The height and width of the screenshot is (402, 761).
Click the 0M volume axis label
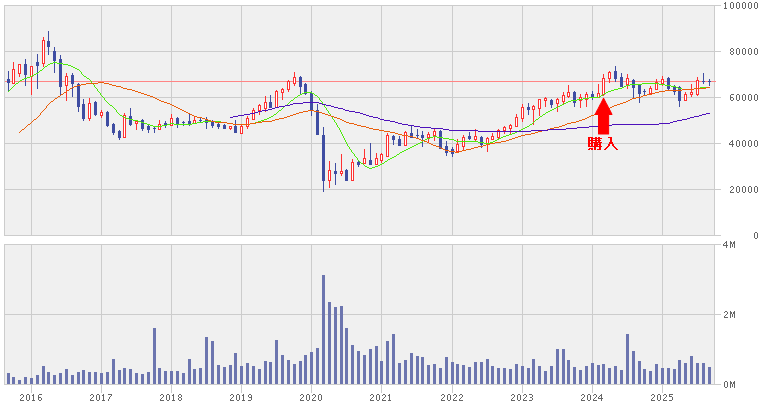[729, 385]
